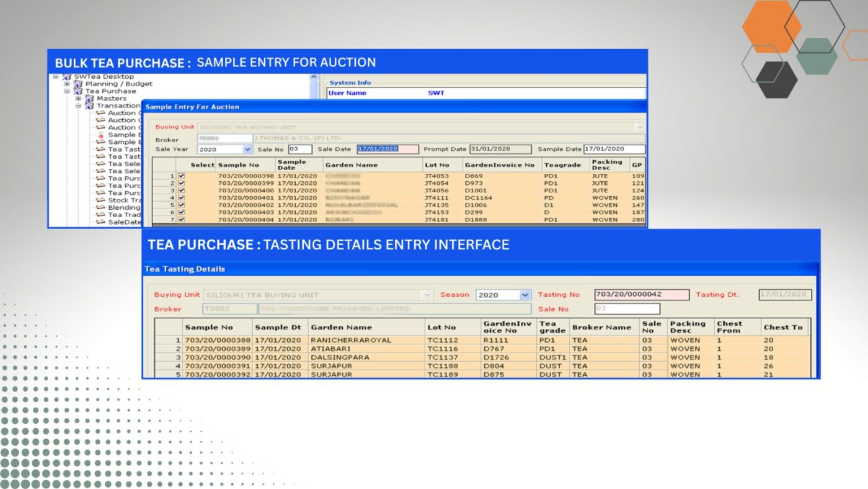This screenshot has width=868, height=489.
Task: Uncheck the Select box for sample 703/20/0000404
Action: (181, 219)
